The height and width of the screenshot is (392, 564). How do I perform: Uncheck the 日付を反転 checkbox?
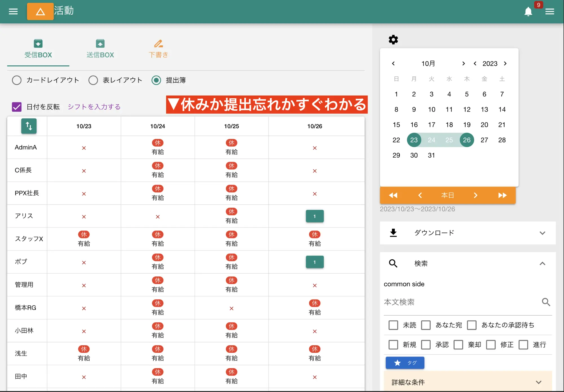tap(17, 107)
